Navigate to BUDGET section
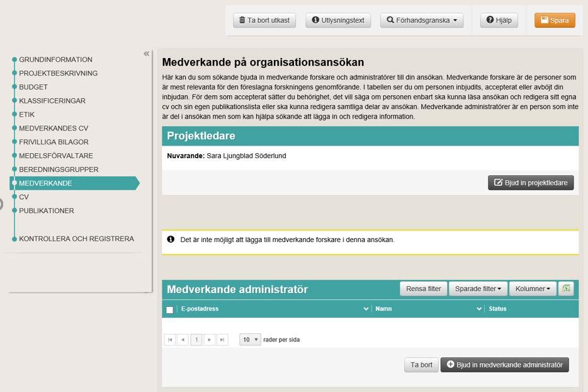The height and width of the screenshot is (392, 588). tap(33, 87)
